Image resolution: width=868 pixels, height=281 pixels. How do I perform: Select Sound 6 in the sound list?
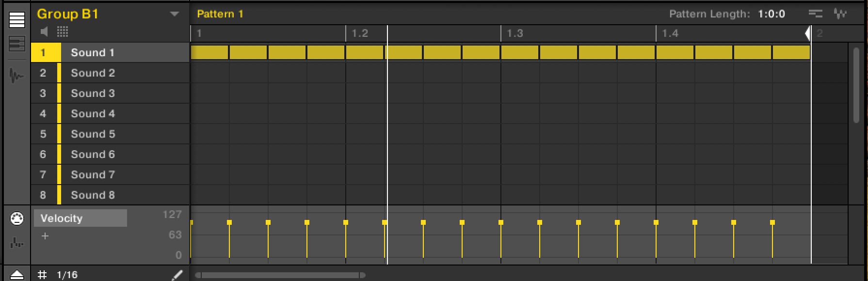93,154
